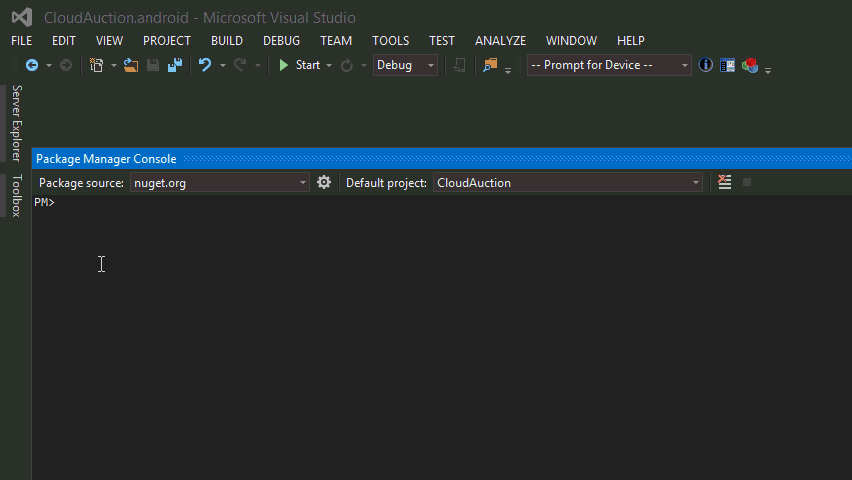This screenshot has width=852, height=480.
Task: Click the Refresh/restart circular arrow icon
Action: click(347, 65)
